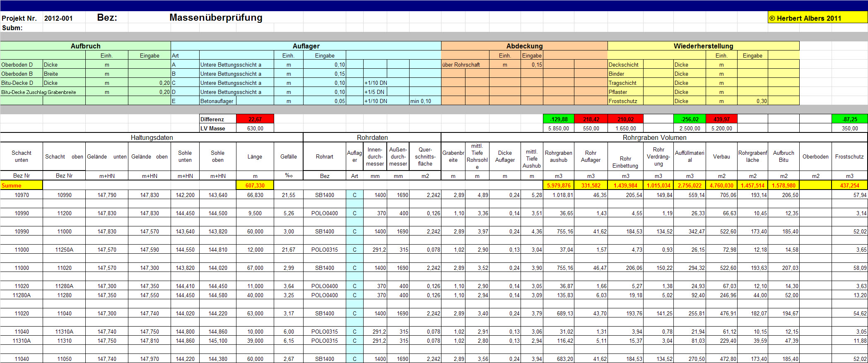The height and width of the screenshot is (363, 868).
Task: Select the Wiederherstellung section header
Action: coord(703,46)
